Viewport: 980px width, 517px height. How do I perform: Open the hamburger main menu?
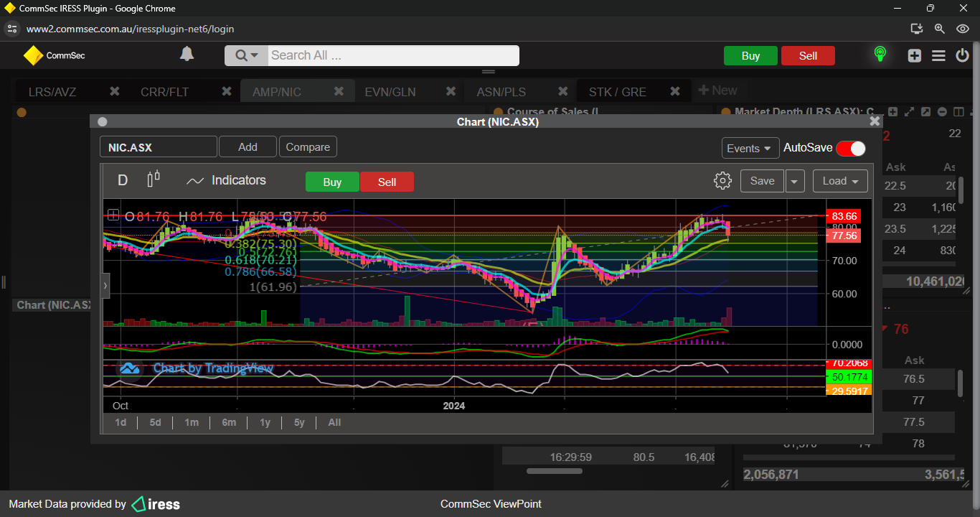click(938, 55)
